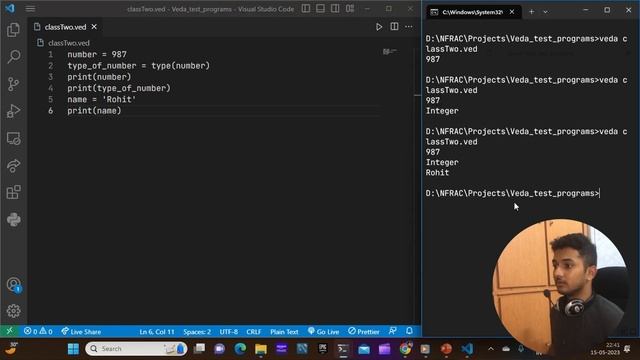Click code line 4 print(type_of_number)

coord(119,88)
